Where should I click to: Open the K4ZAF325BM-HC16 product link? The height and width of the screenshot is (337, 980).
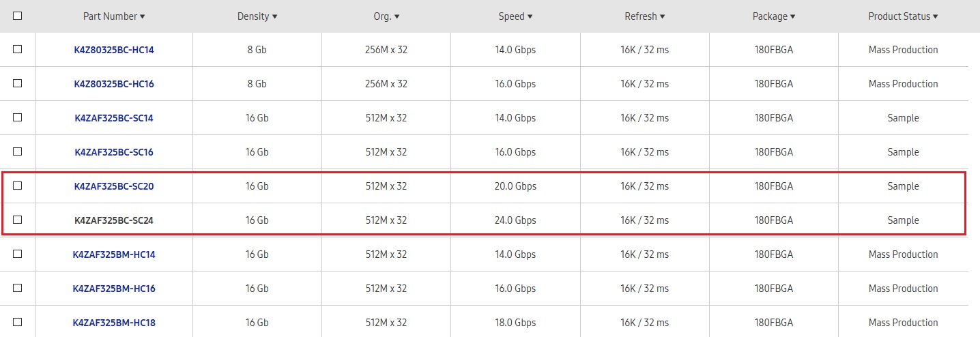pyautogui.click(x=114, y=289)
